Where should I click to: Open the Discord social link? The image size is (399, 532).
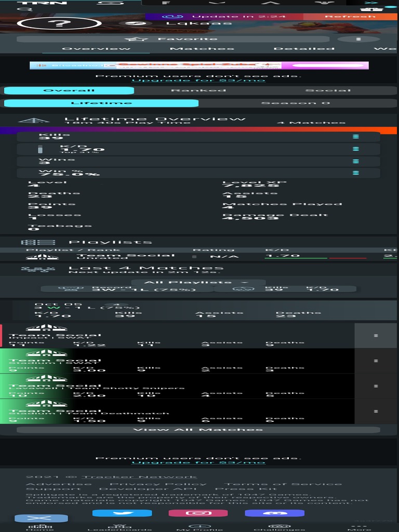(x=274, y=513)
